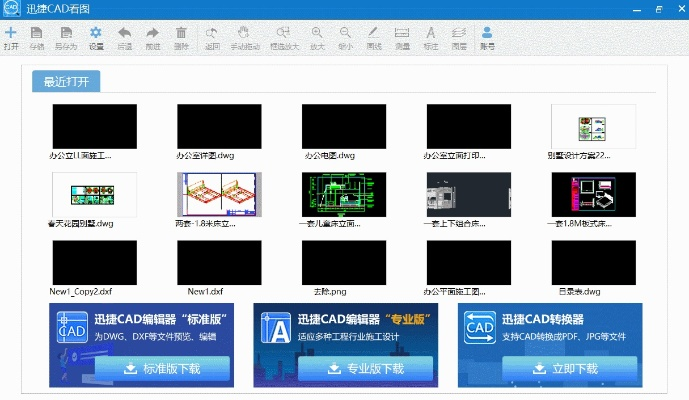Select the 画线 line drawing tool

tap(373, 33)
